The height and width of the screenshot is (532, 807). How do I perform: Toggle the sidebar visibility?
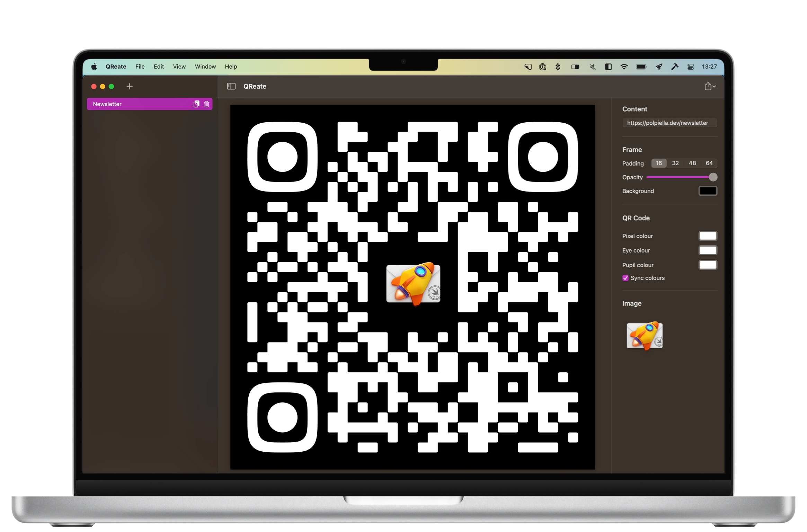point(231,86)
